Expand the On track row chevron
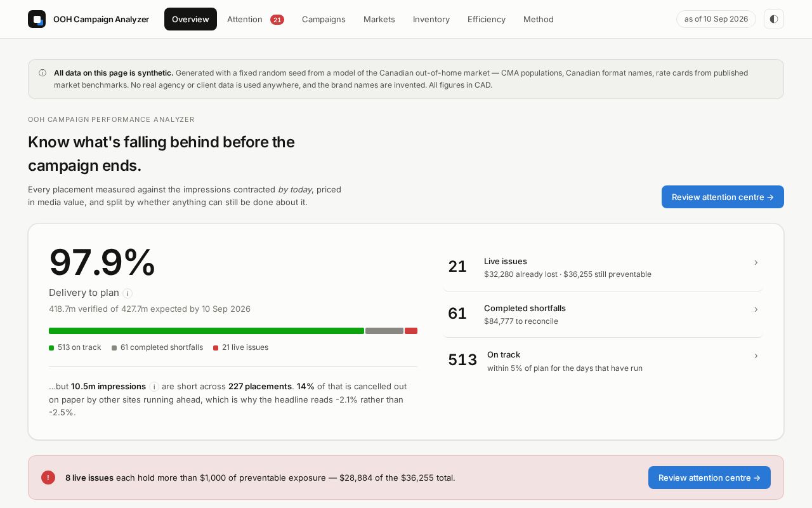 click(x=756, y=356)
